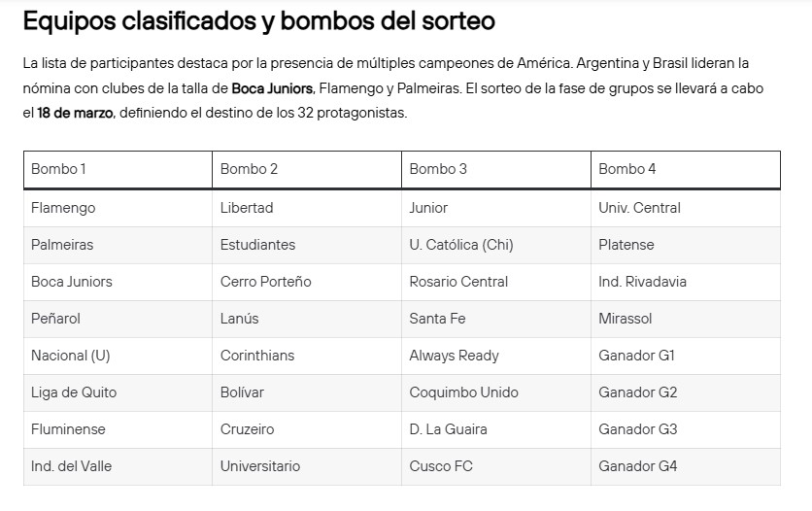The width and height of the screenshot is (812, 511).
Task: Select the Bombo 3 header cell
Action: point(438,169)
